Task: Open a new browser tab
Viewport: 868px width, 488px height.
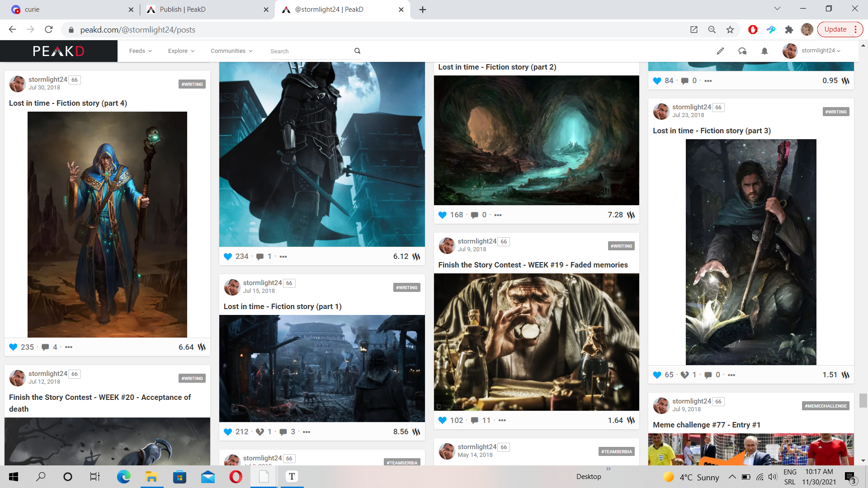Action: pyautogui.click(x=423, y=9)
